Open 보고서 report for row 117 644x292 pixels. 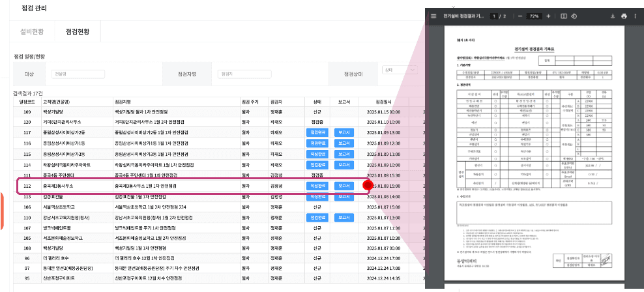click(344, 132)
